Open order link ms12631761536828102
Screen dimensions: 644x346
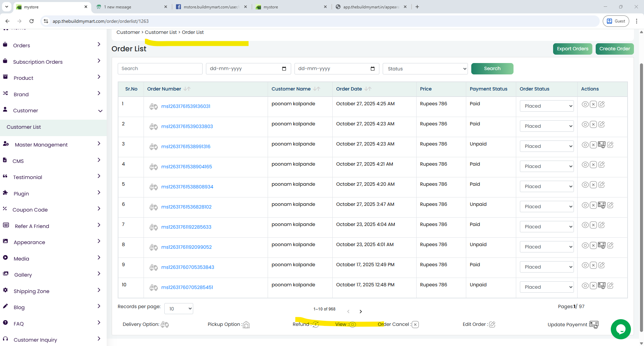click(x=186, y=207)
